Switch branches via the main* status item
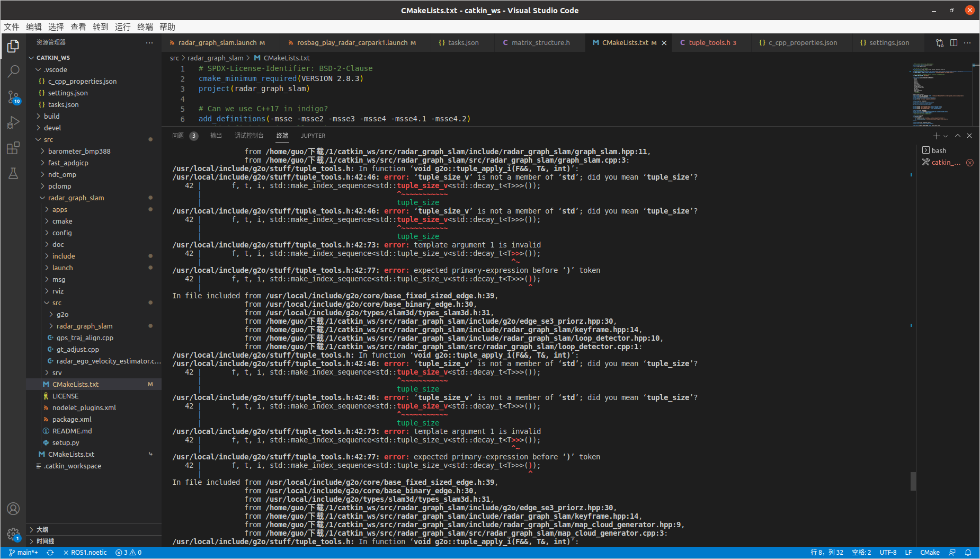The width and height of the screenshot is (980, 559). pyautogui.click(x=23, y=552)
